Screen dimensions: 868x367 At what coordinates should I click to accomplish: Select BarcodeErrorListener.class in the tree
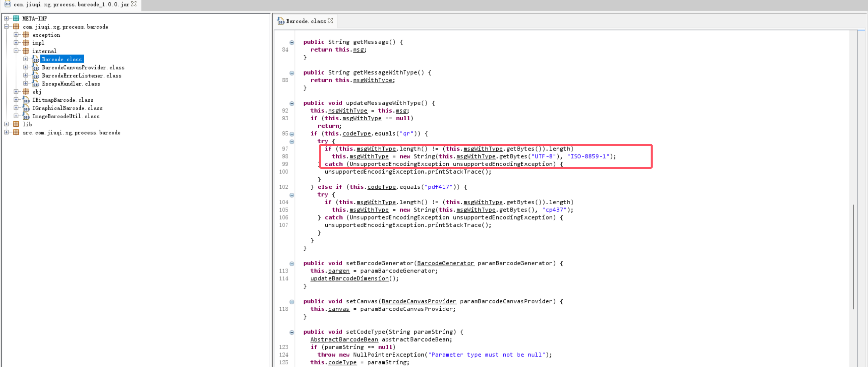click(x=81, y=76)
